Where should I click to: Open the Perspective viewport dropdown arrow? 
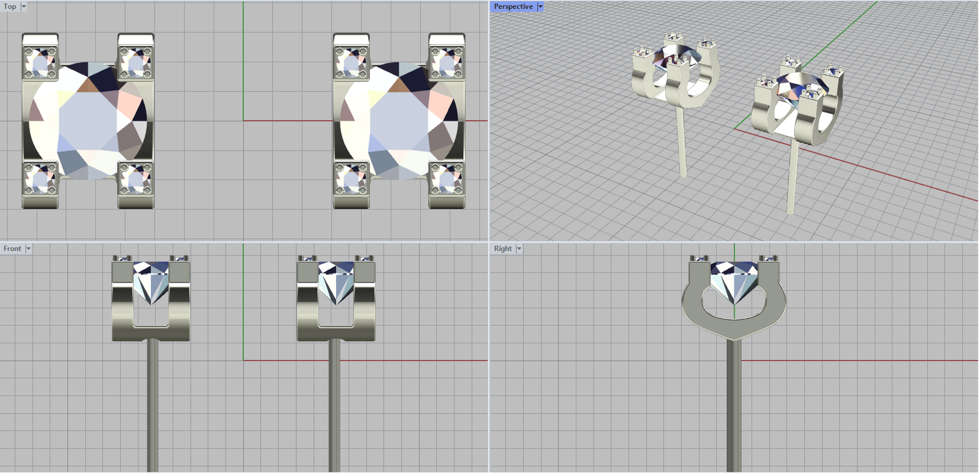540,7
